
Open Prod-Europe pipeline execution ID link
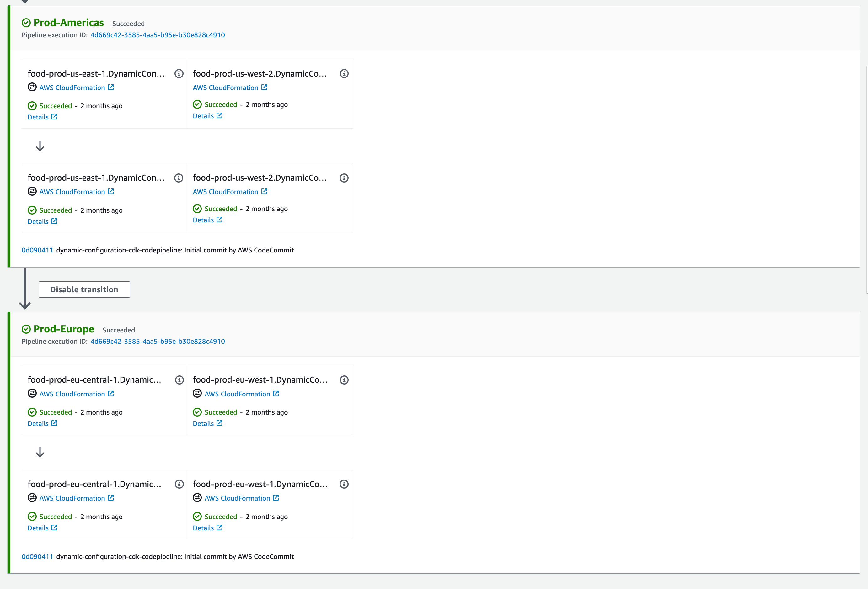[157, 342]
